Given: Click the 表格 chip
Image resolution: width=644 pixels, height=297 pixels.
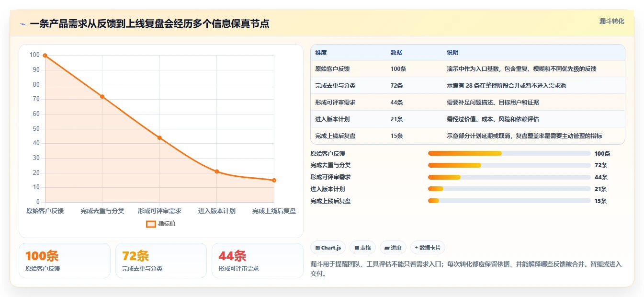Looking at the screenshot, I should point(363,248).
